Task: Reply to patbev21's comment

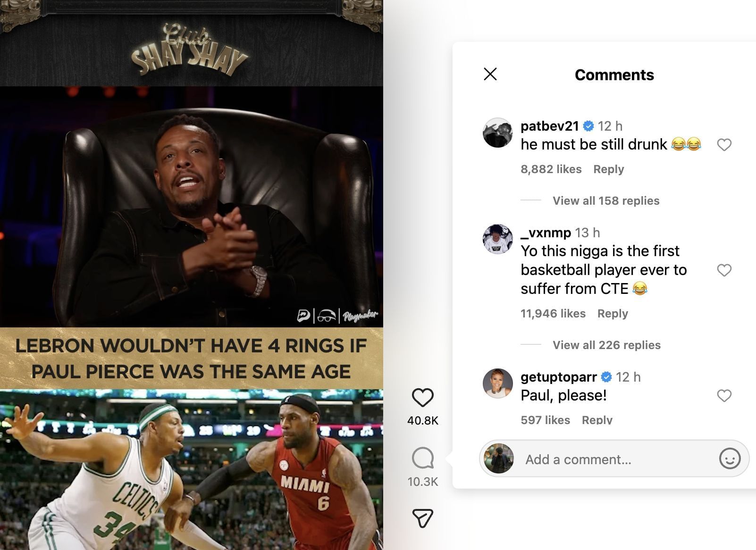Action: tap(608, 169)
